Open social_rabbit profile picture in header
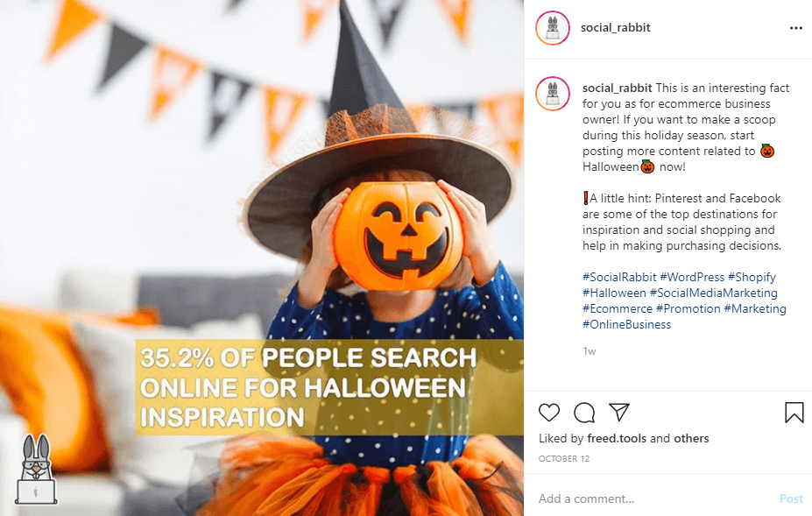The width and height of the screenshot is (812, 516). pyautogui.click(x=553, y=27)
